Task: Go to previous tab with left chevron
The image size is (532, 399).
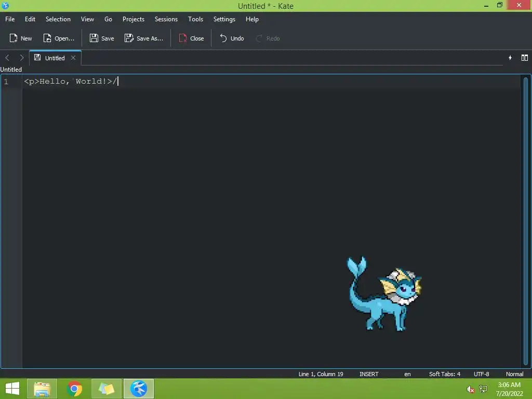Action: (x=7, y=58)
